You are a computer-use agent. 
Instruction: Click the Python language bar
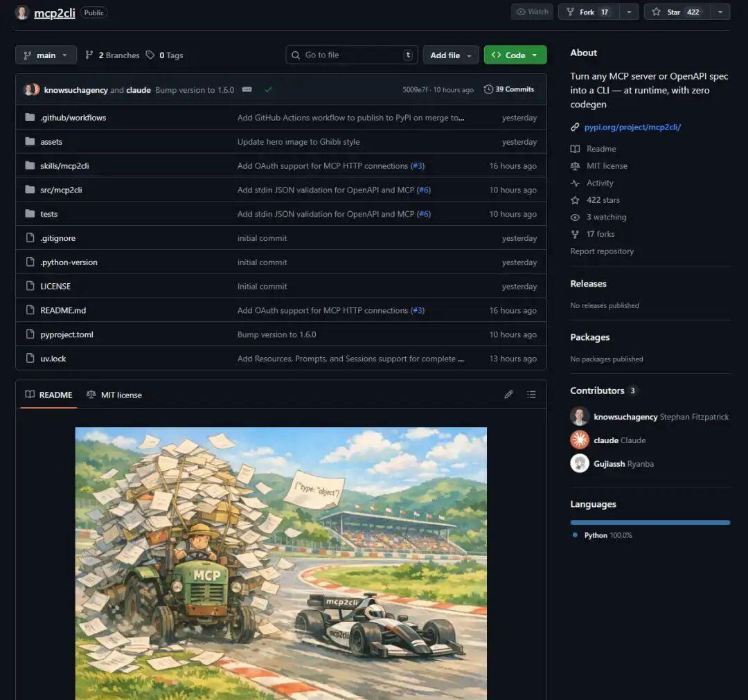coord(650,523)
